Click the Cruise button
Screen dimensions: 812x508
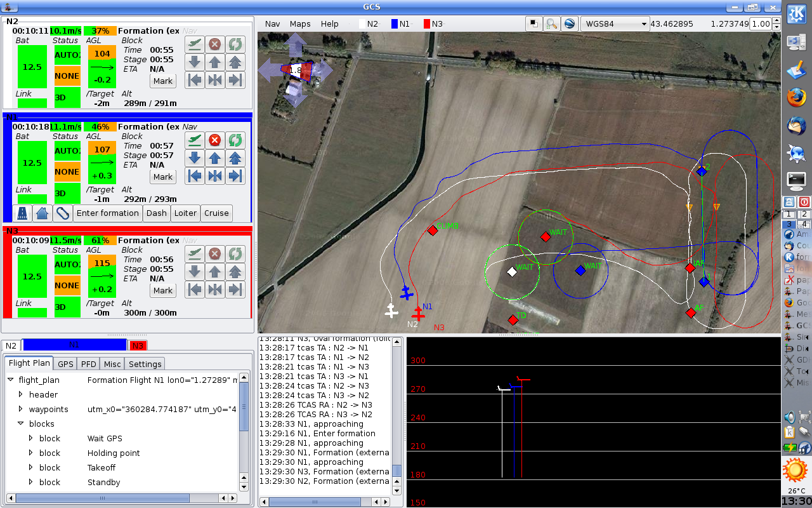(x=216, y=213)
